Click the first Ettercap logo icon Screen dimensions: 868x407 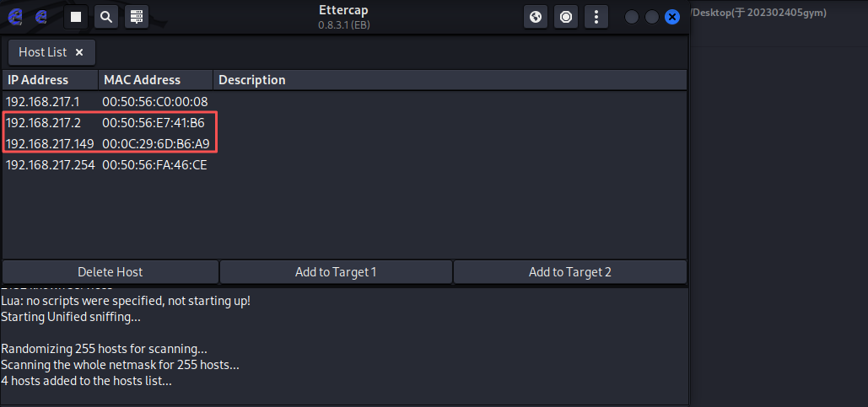point(13,16)
